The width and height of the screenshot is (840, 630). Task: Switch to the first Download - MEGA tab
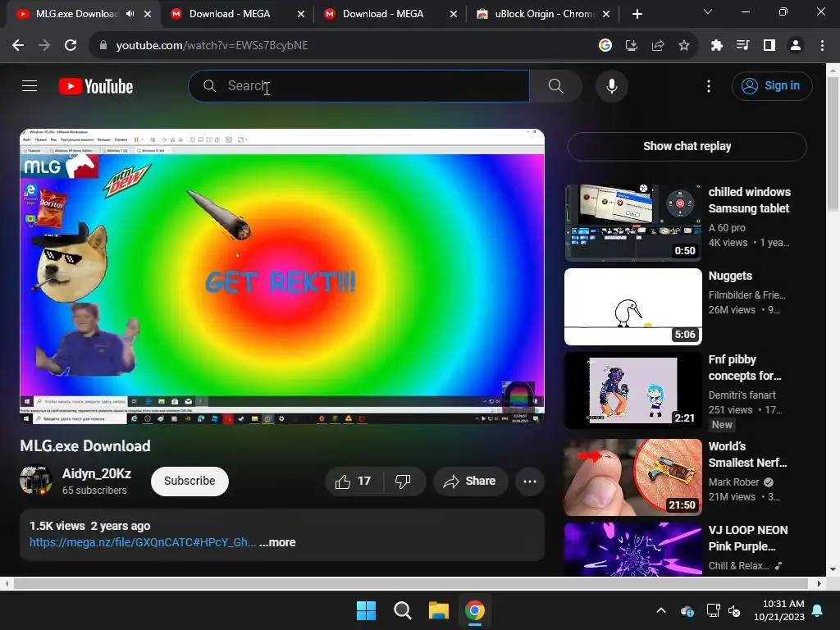coord(230,14)
